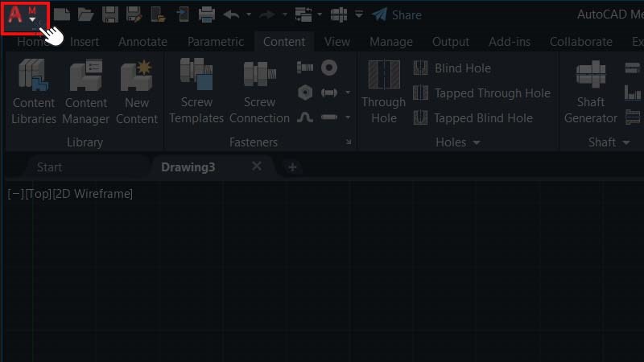
Task: Click the pin icon in Fasteners panel
Action: [x=329, y=93]
